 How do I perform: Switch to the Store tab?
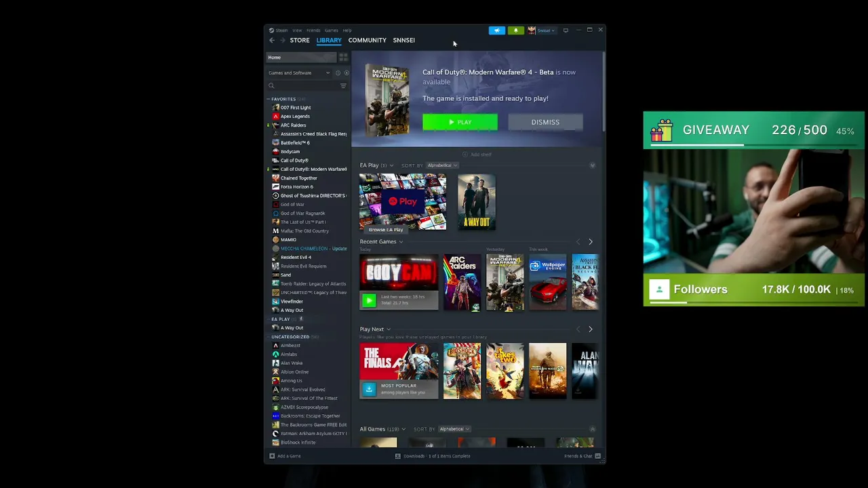[300, 40]
